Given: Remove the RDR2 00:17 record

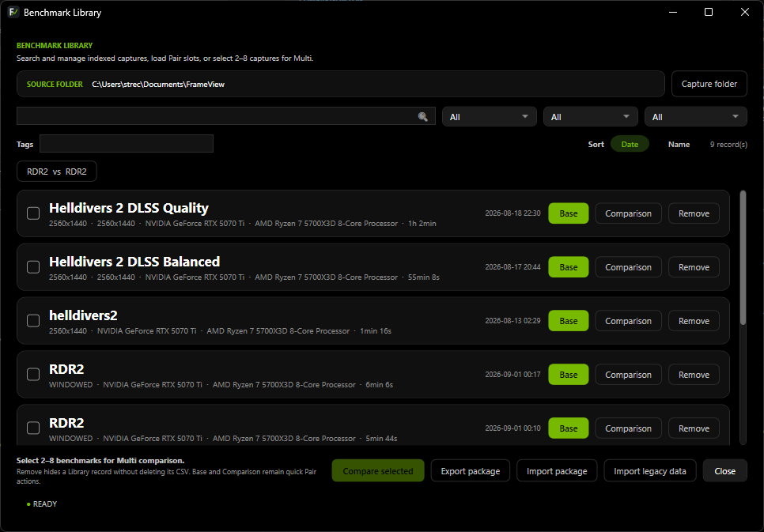Looking at the screenshot, I should coord(694,374).
